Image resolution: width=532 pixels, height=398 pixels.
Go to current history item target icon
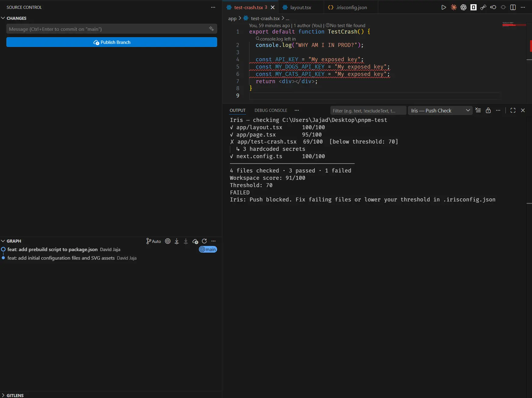click(168, 241)
